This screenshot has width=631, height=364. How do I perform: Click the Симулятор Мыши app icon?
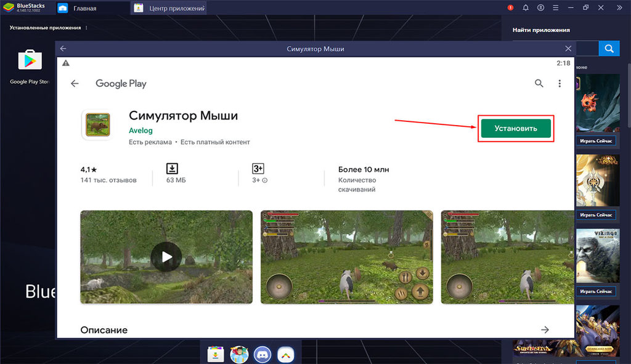97,124
